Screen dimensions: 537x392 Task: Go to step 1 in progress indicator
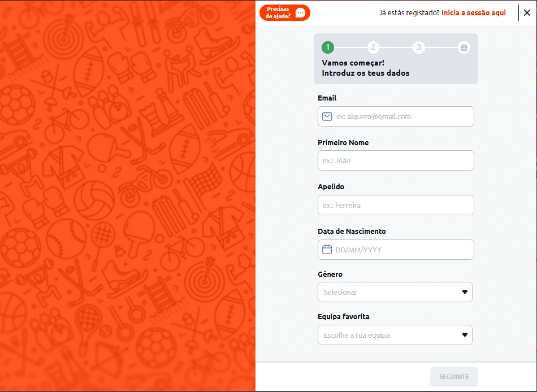tap(328, 47)
